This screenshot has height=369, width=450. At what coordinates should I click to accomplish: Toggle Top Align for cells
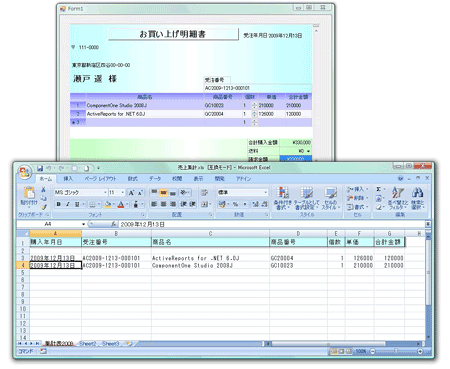pos(154,192)
